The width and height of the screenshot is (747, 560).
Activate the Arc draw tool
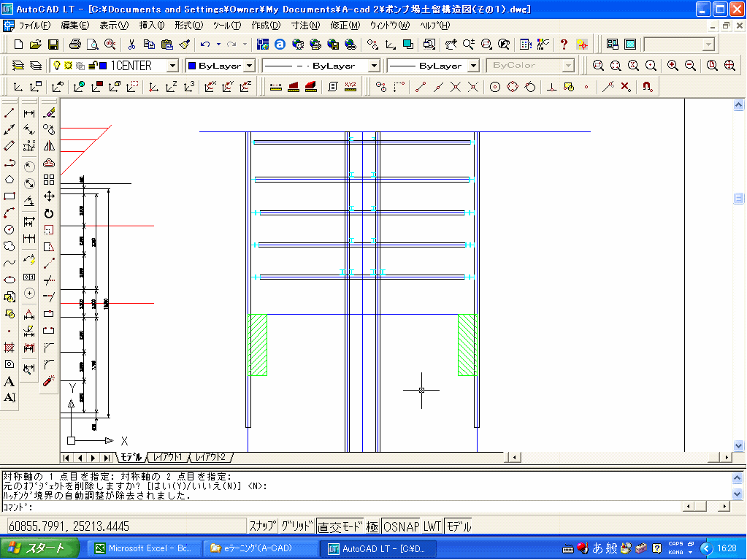[9, 213]
